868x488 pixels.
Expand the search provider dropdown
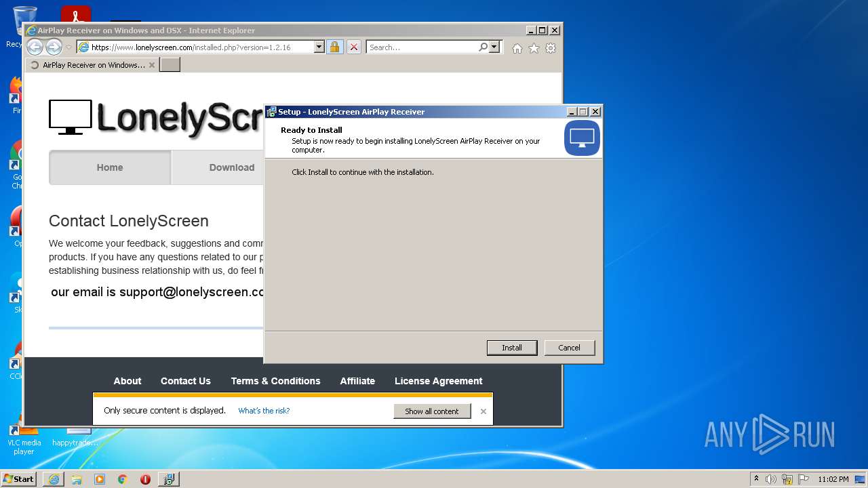click(494, 47)
